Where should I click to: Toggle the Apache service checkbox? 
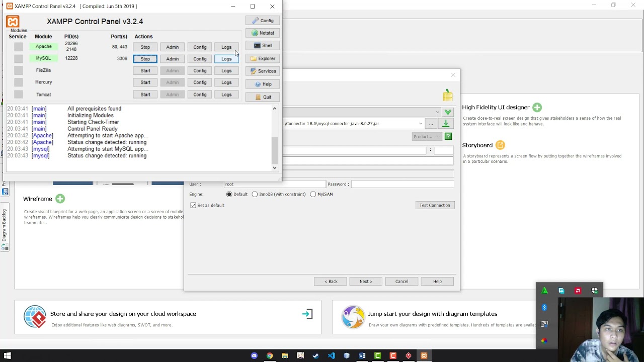pyautogui.click(x=18, y=47)
